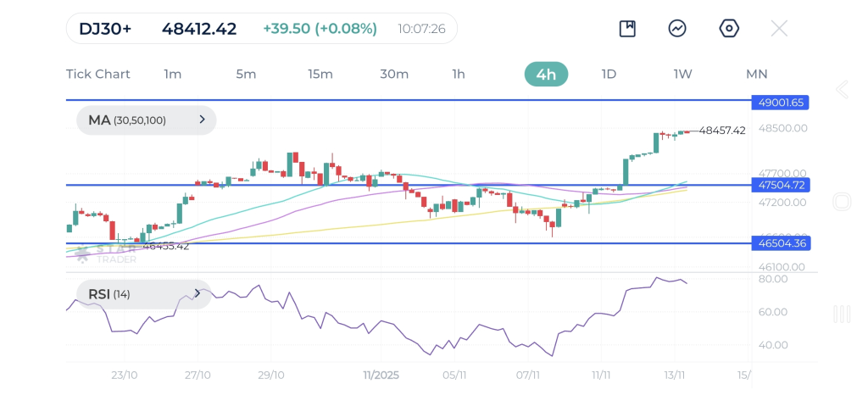Tap the three-bar recents icon
The width and height of the screenshot is (868, 401).
point(842,315)
